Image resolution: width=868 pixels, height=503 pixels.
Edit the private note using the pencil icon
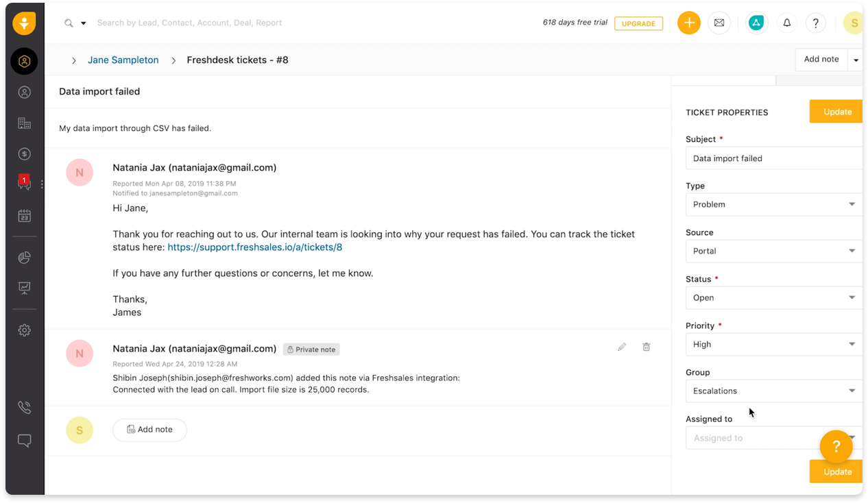pyautogui.click(x=622, y=347)
